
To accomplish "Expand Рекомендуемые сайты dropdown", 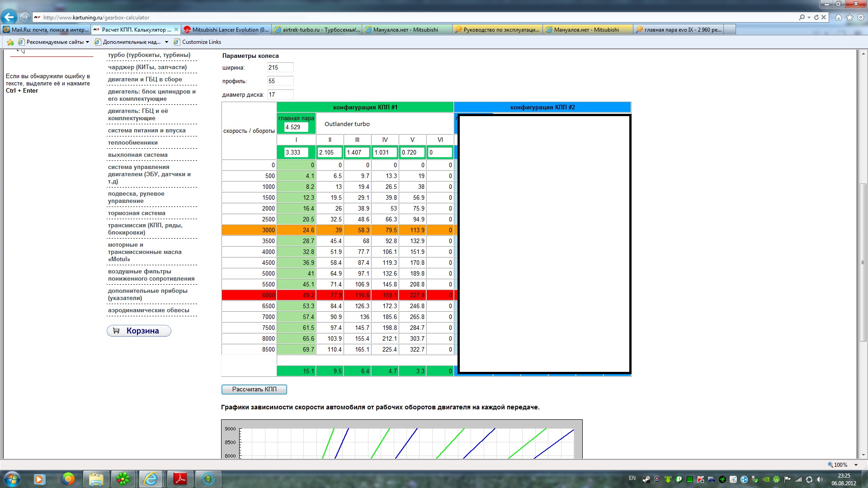I will click(x=87, y=42).
